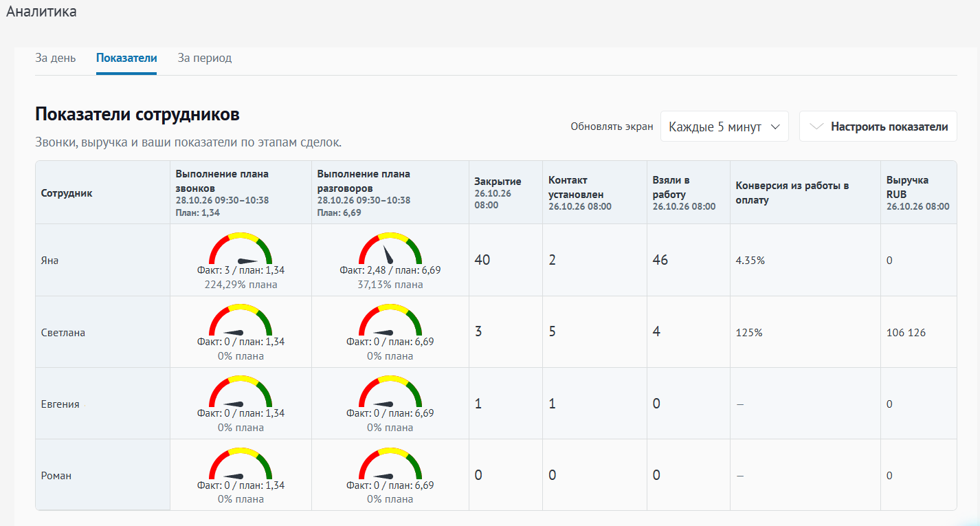This screenshot has height=526, width=980.
Task: Select employee Роман in the table
Action: pos(56,476)
